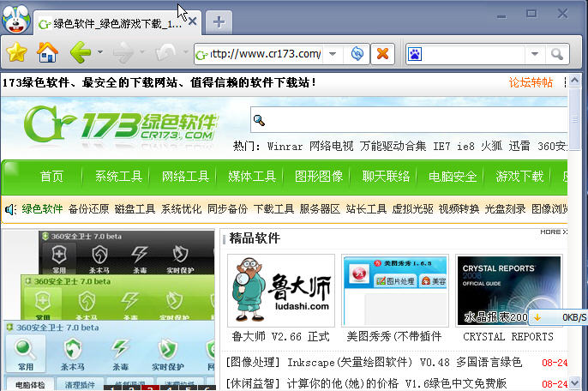This screenshot has height=391, width=588.
Task: Click the 虚拟光驱 sub-category link
Action: [412, 209]
